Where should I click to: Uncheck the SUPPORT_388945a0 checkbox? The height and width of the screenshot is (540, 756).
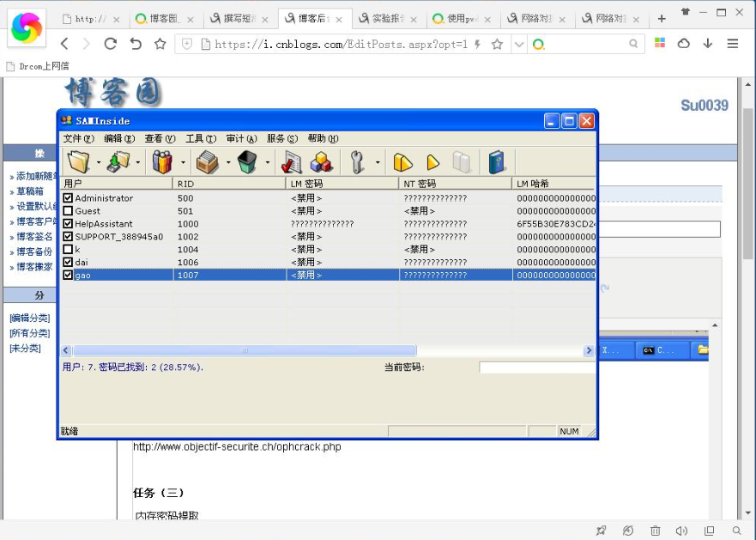(68, 236)
